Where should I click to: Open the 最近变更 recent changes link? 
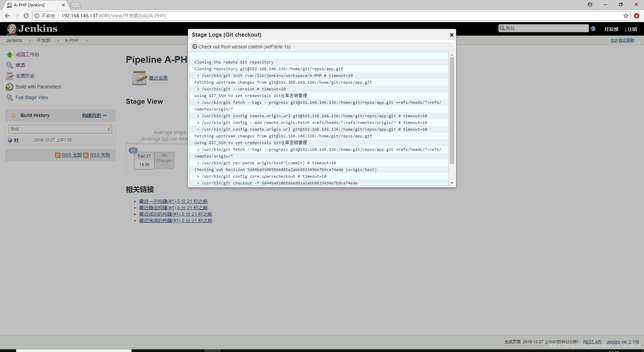(158, 78)
